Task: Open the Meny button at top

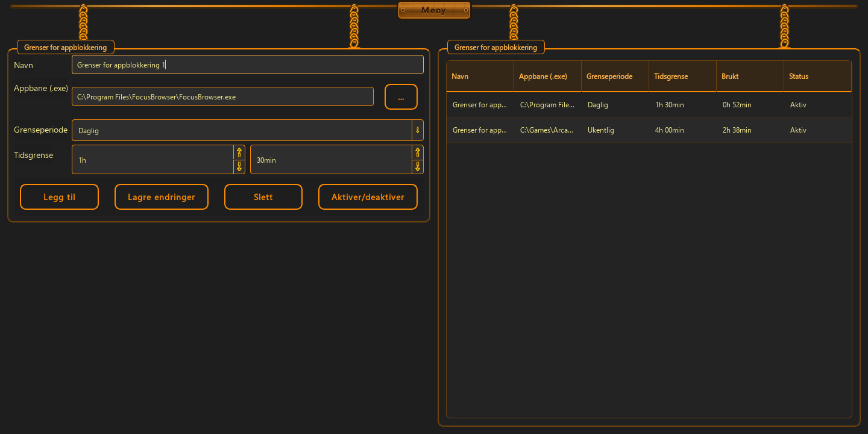Action: 434,10
